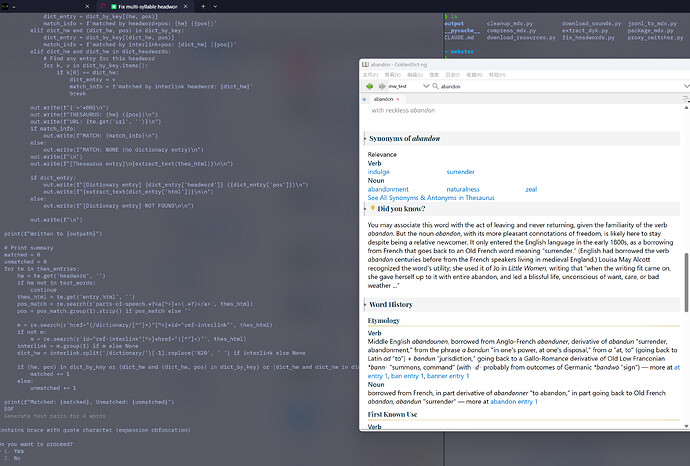Viewport: 690px width, 466px height.
Task: Select the 'abandon' tab in GoldenDict
Action: point(383,99)
